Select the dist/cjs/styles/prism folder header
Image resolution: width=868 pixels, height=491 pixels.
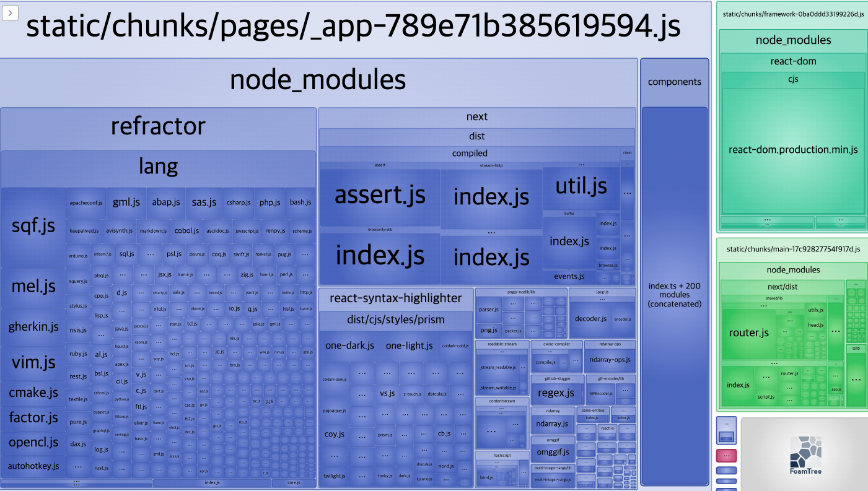click(396, 320)
